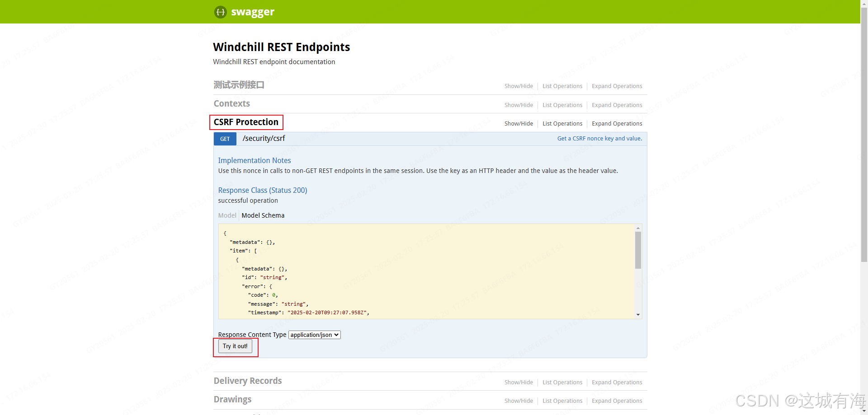Click List Operations for Delivery Records
868x415 pixels.
click(x=562, y=382)
